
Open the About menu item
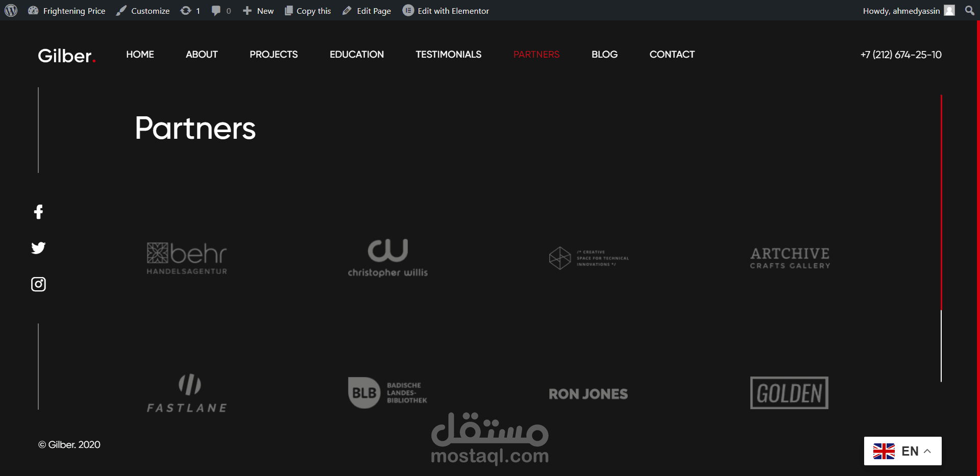(x=202, y=55)
